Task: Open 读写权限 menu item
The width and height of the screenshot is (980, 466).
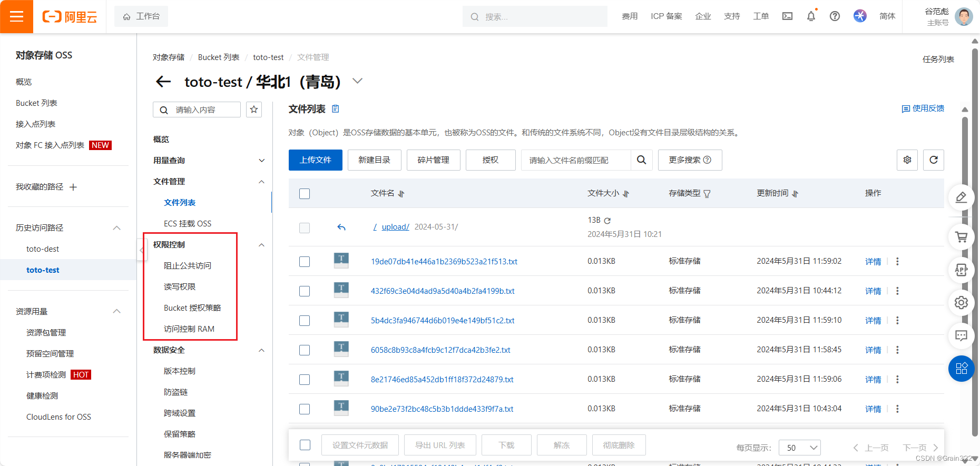Action: [x=180, y=287]
